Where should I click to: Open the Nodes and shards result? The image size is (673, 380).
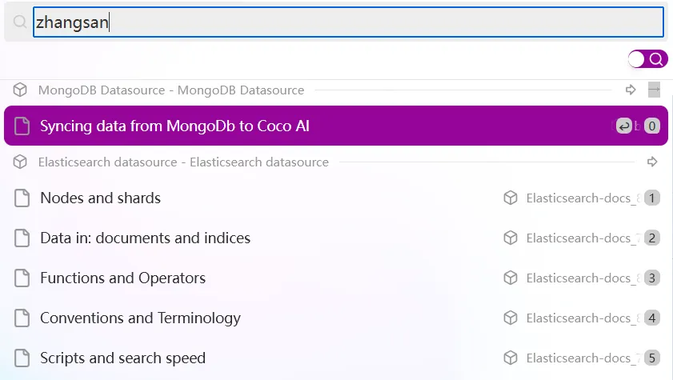(336, 198)
